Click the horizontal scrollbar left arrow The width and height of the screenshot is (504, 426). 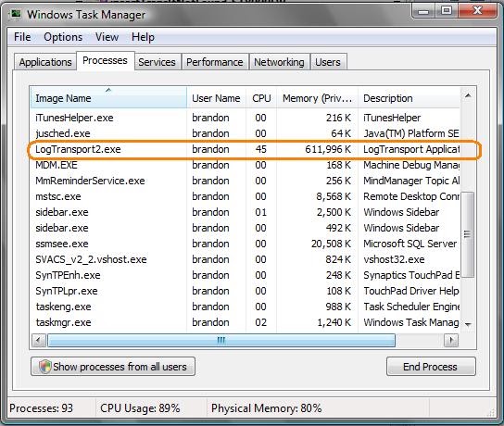point(39,340)
